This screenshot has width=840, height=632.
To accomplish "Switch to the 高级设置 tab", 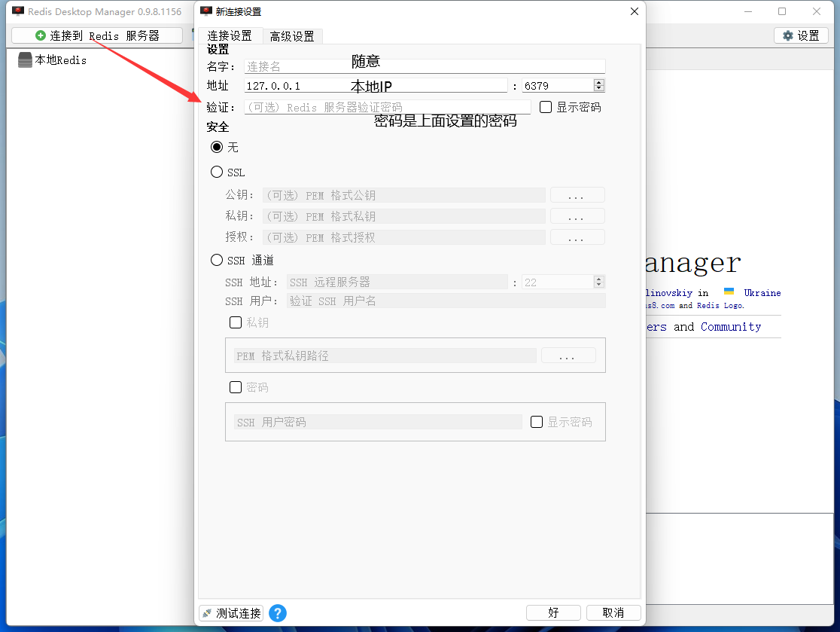I will coord(292,36).
